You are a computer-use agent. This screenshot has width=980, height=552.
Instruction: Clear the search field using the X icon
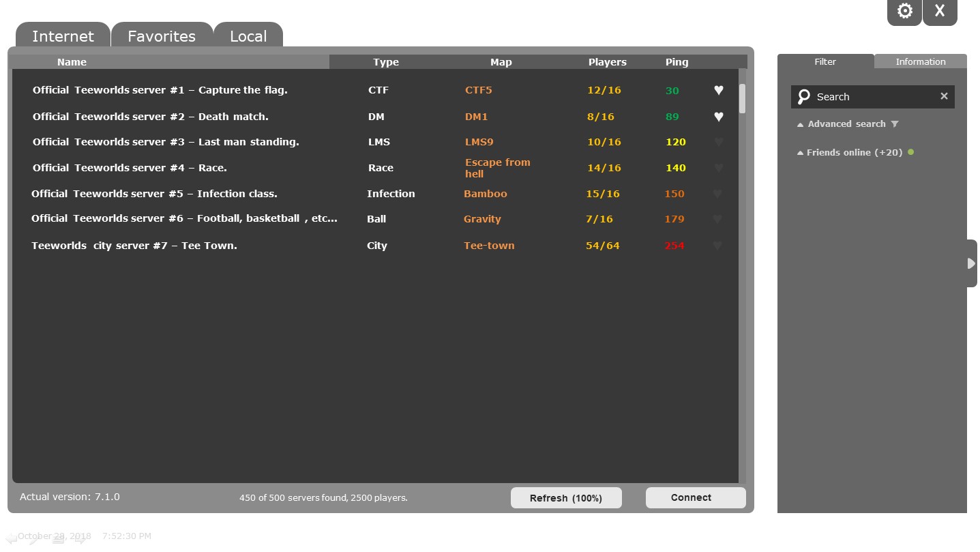click(945, 96)
